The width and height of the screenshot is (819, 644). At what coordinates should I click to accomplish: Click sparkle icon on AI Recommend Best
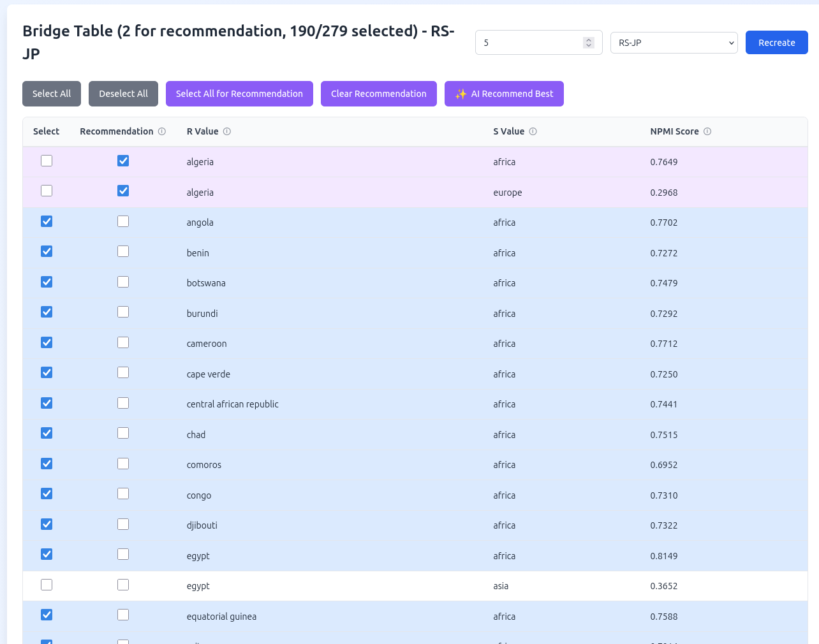click(x=461, y=94)
